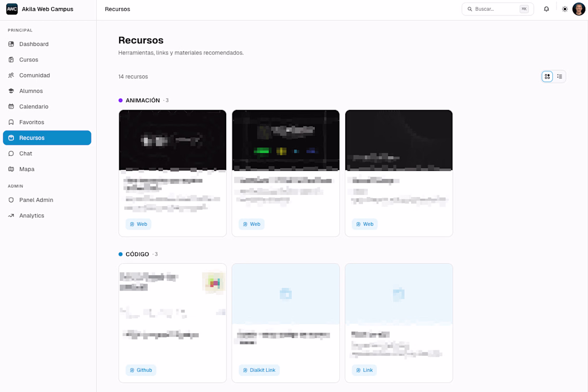Click the Calendario calendar icon
This screenshot has height=392, width=588.
(11, 106)
